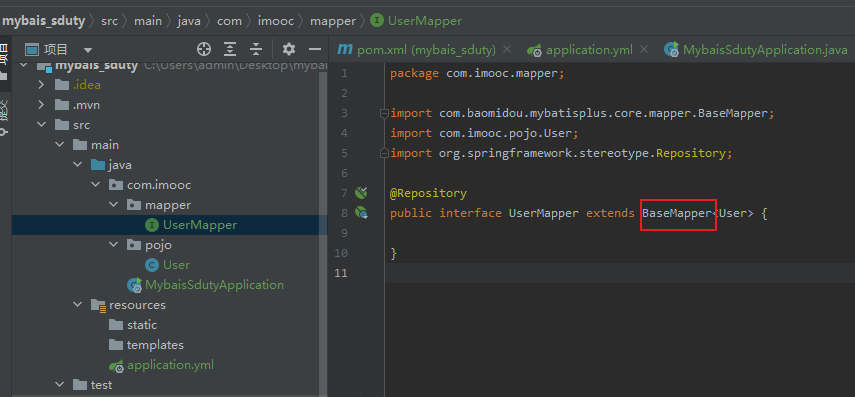Click the gutter implementation icon on line 8
Viewport: 855px width, 397px height.
click(x=361, y=213)
